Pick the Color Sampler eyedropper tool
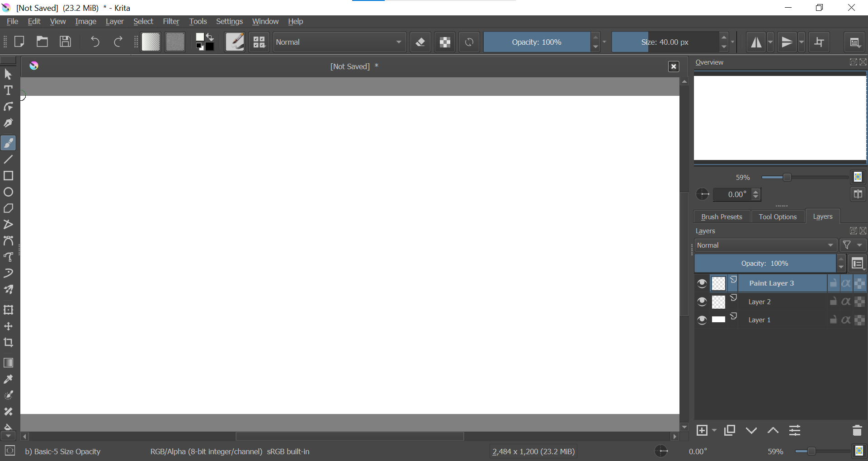 point(8,379)
